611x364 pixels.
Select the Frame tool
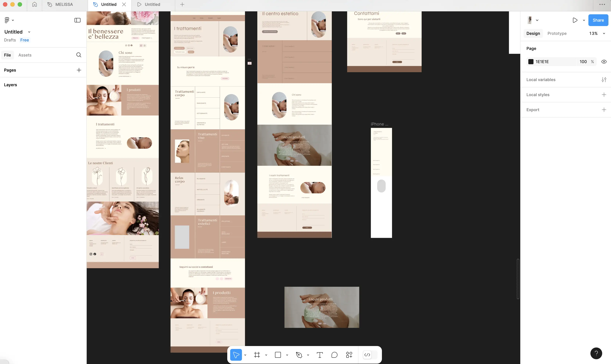click(257, 355)
